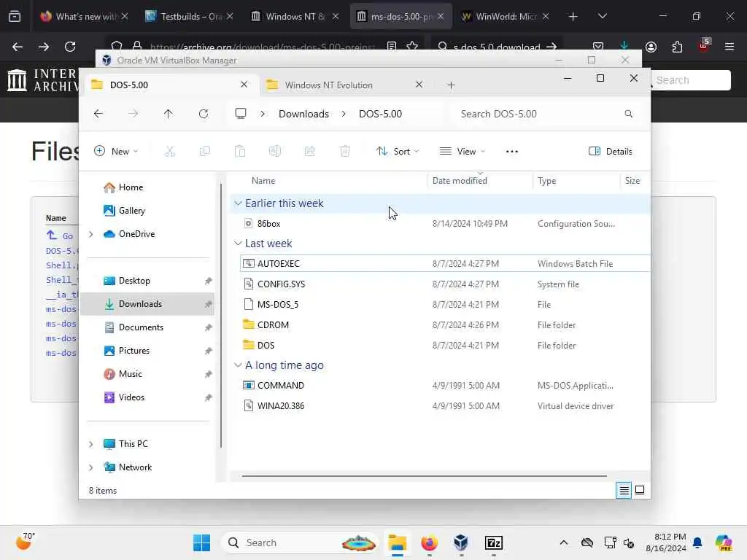Switch to WinWorld Firefox tab

[506, 16]
